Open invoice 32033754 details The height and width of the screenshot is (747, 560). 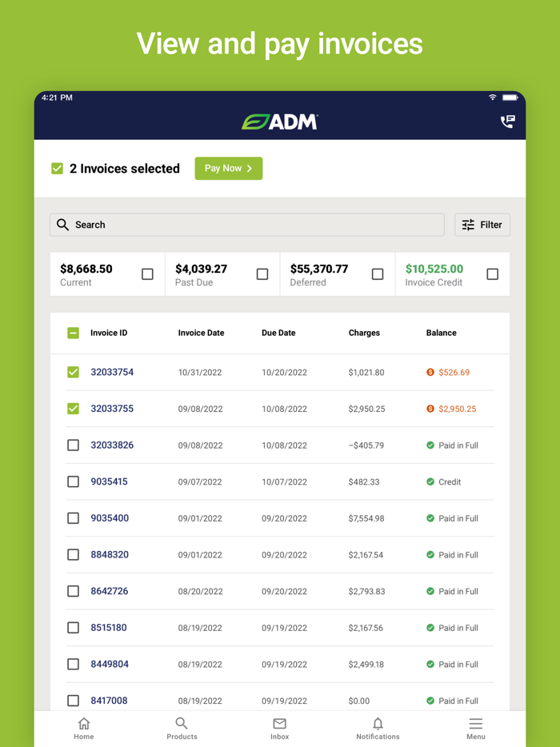point(112,372)
